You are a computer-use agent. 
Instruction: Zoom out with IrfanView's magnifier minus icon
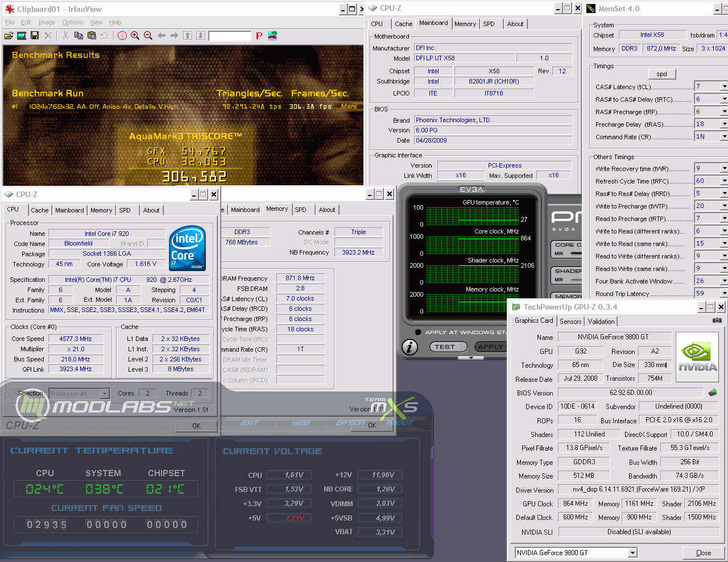coord(148,36)
